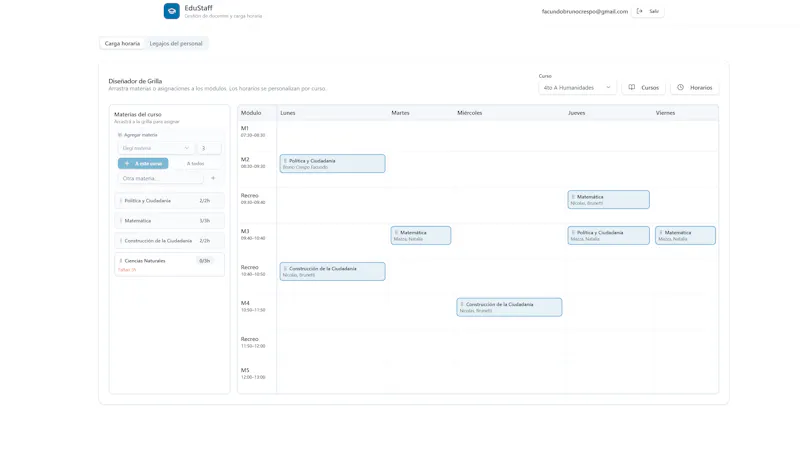Select the Monday M2 Política y Ciudadanía block
This screenshot has height=470, width=800.
(333, 164)
